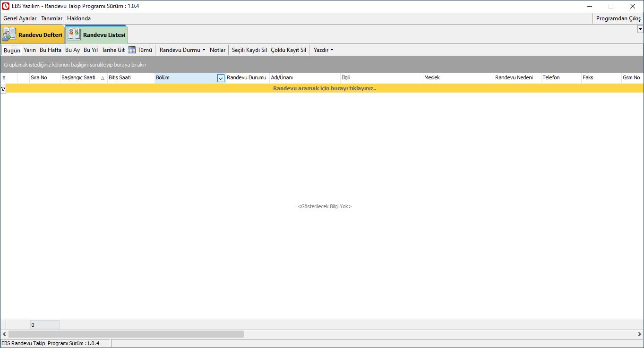Click the Adı/Ünanı column header

305,78
